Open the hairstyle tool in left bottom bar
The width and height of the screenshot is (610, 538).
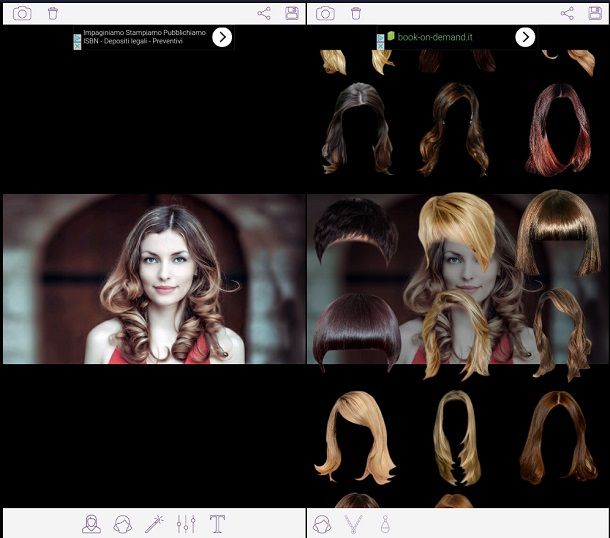click(123, 524)
